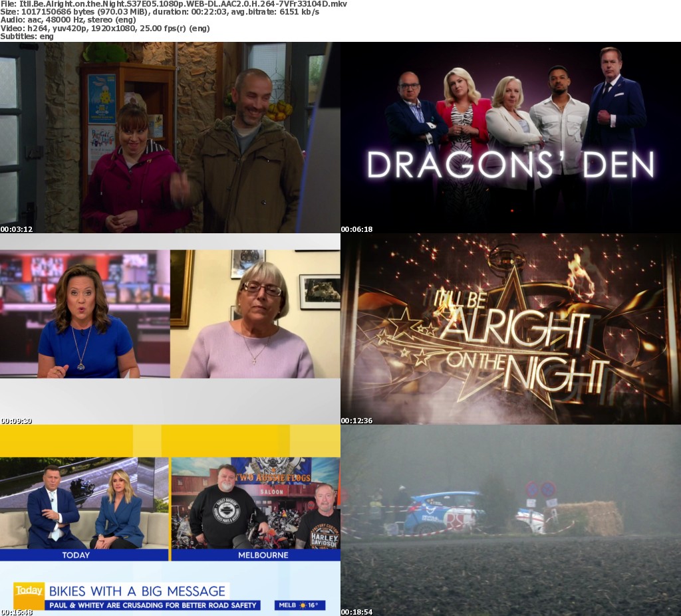Open the thumbnail with couple in shop
681x616 pixels.
170,138
